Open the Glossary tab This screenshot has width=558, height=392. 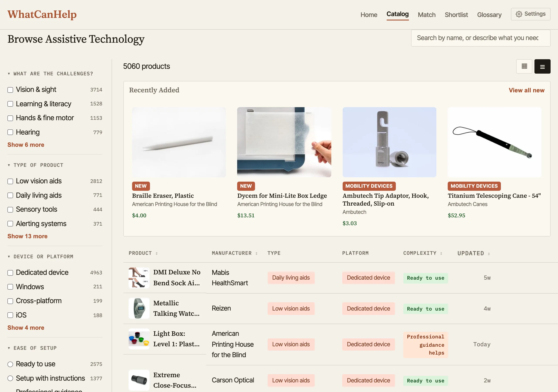[x=489, y=15]
